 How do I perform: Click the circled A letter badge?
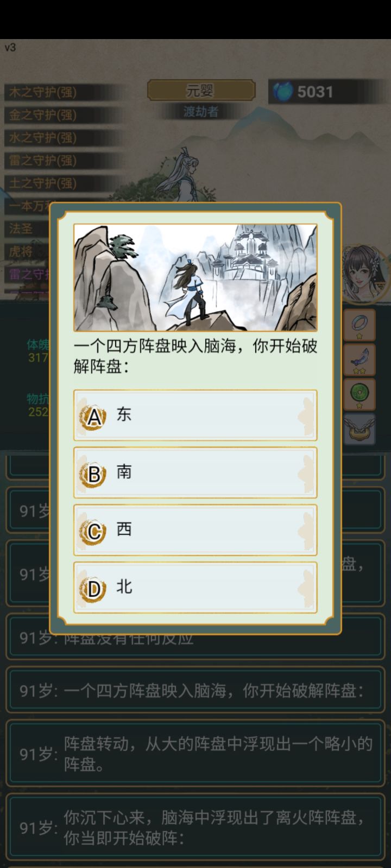[93, 417]
